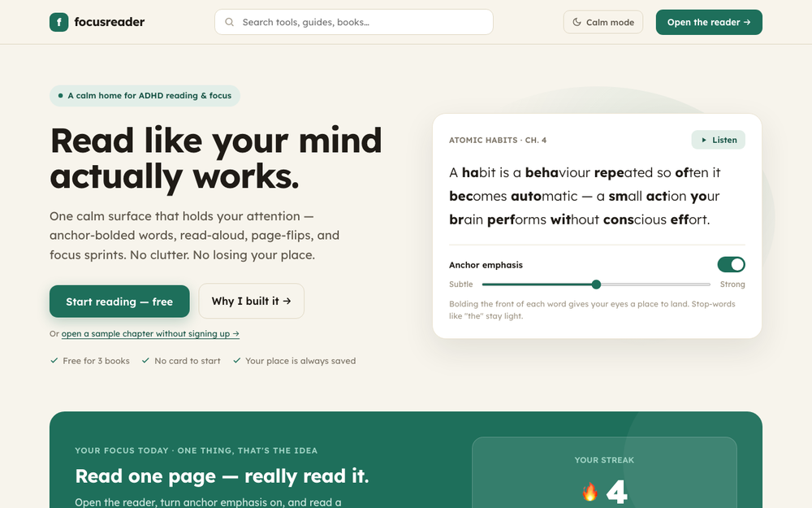Click the Subtle label on slider
Image resolution: width=812 pixels, height=508 pixels.
(x=461, y=284)
